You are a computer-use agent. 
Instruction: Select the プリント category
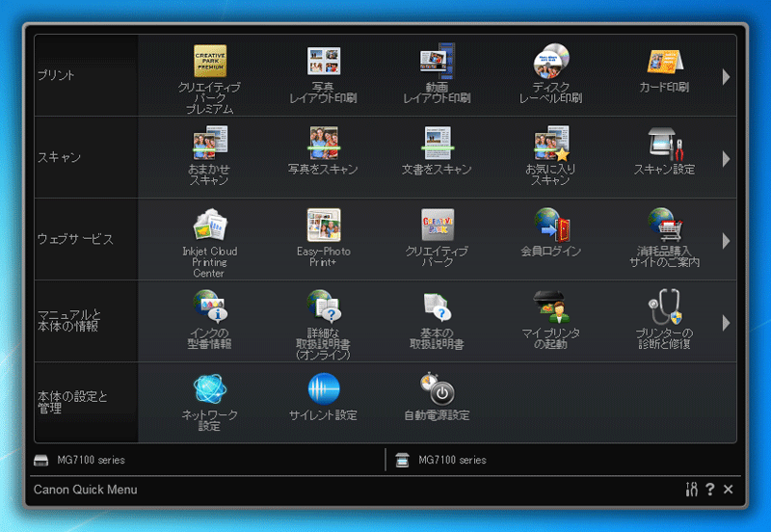86,75
